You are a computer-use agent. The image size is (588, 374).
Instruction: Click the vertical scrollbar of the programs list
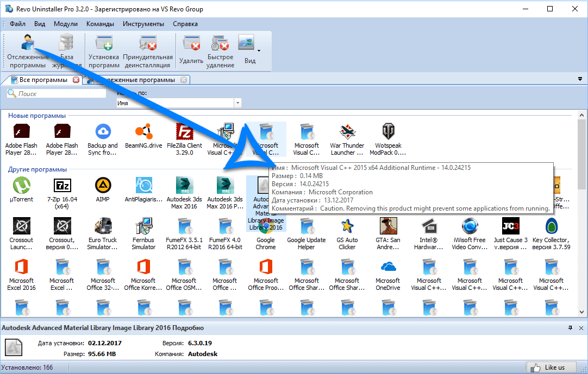pyautogui.click(x=581, y=217)
